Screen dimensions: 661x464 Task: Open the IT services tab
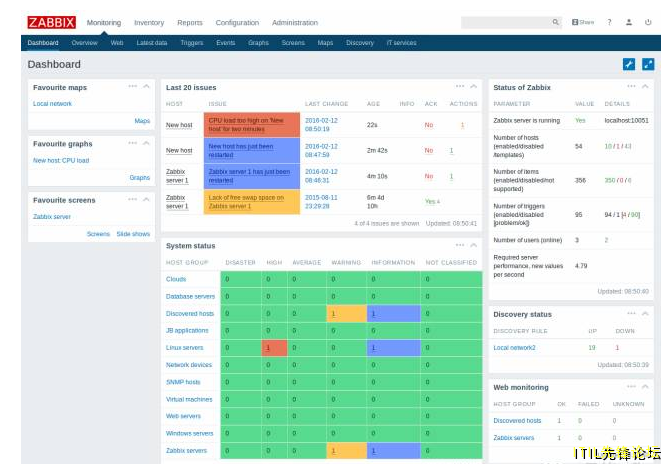coord(401,43)
